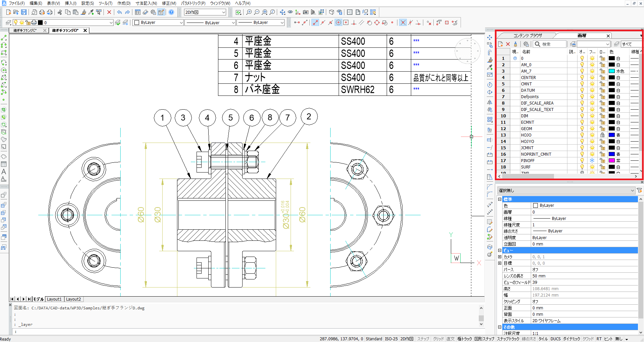Open layer settings gear icon in layer panel
Viewport: 644px width, 342px height.
point(526,44)
